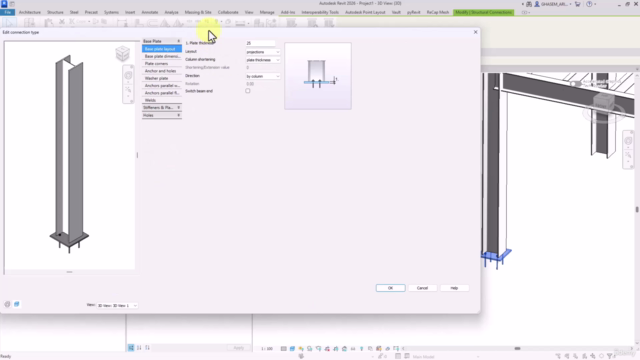
Task: Open the File menu
Action: [7, 12]
